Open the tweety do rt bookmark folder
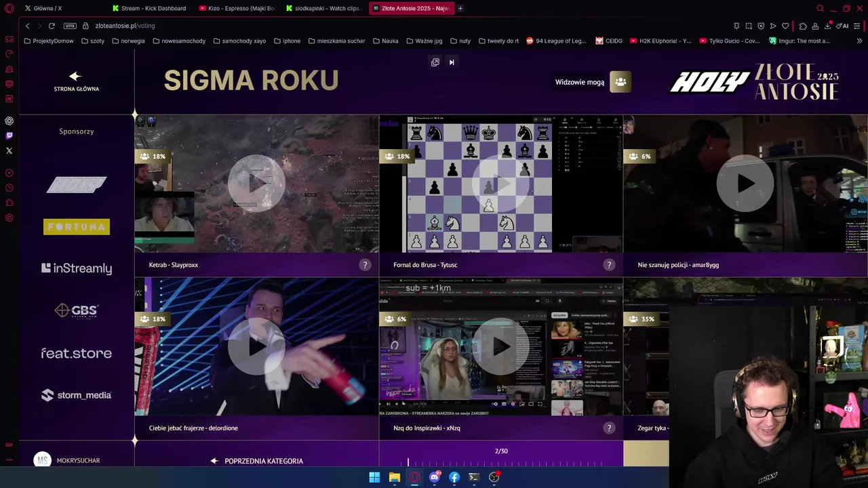 [498, 41]
